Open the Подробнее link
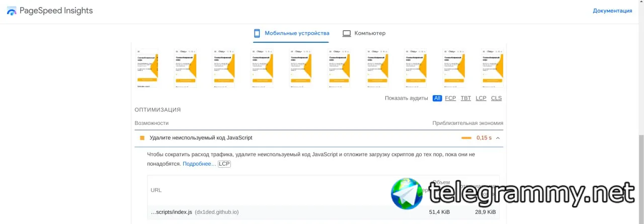Image resolution: width=644 pixels, height=224 pixels. pyautogui.click(x=199, y=164)
